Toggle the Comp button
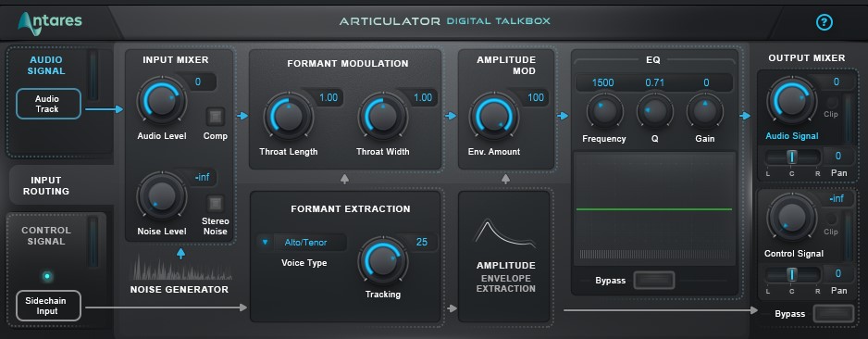Viewport: 868px width, 339px height. click(216, 117)
